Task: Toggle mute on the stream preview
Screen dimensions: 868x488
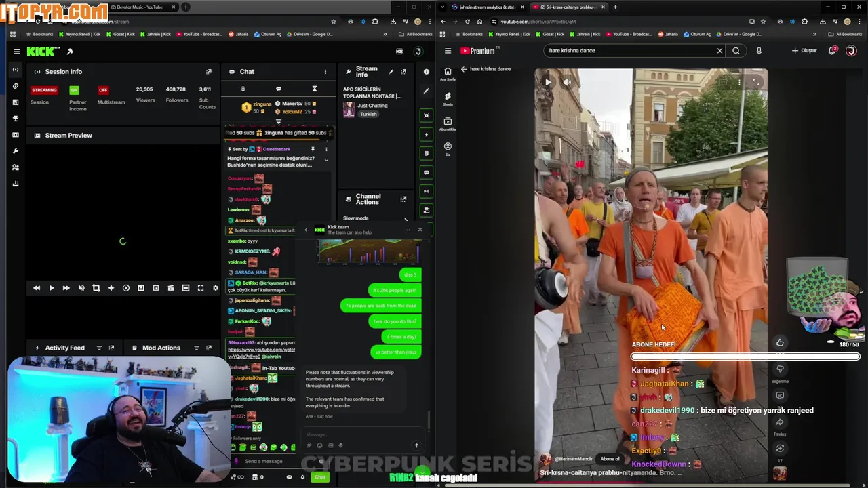Action: click(x=81, y=288)
